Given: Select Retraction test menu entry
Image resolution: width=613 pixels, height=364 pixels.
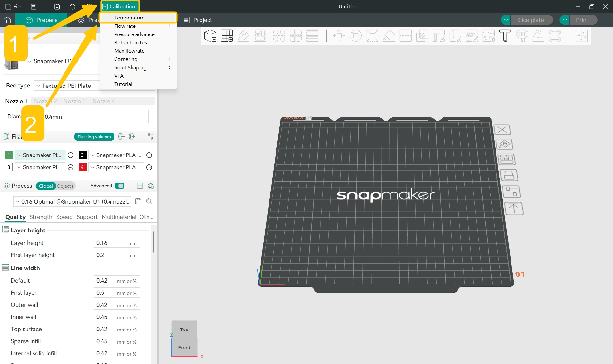Looking at the screenshot, I should click(138, 43).
